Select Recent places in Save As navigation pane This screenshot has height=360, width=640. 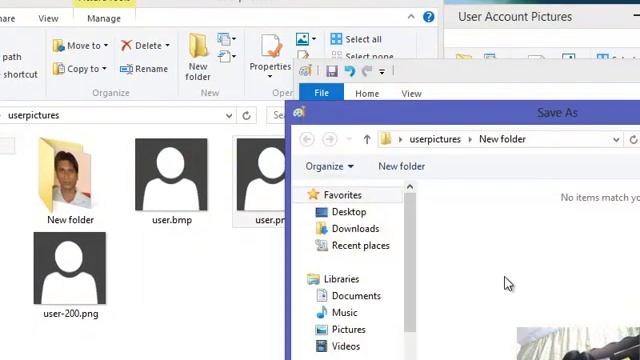pos(353,245)
